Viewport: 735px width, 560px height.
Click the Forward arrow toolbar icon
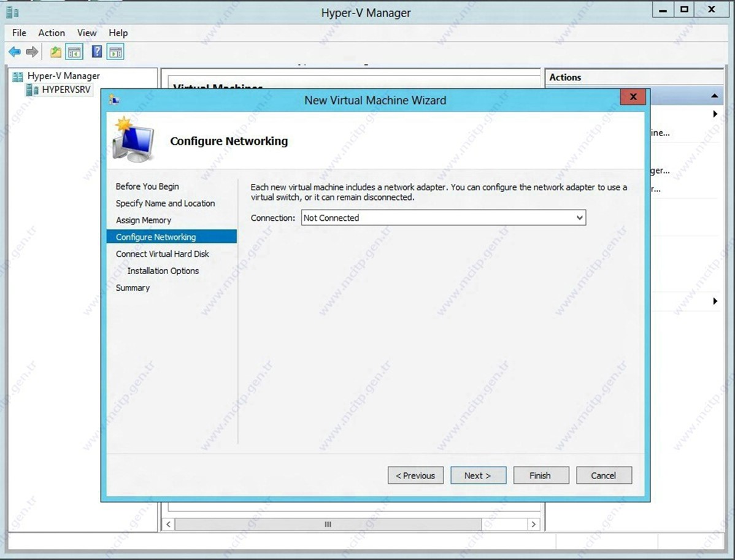pos(32,52)
